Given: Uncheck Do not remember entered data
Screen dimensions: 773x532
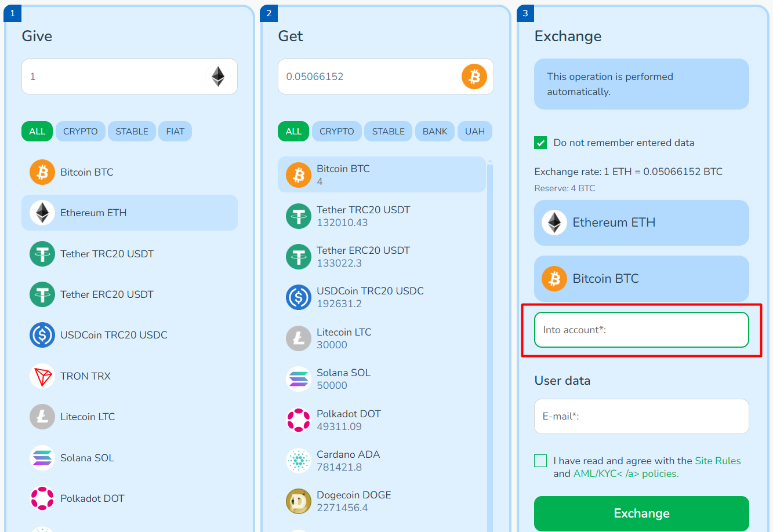Looking at the screenshot, I should coord(540,143).
